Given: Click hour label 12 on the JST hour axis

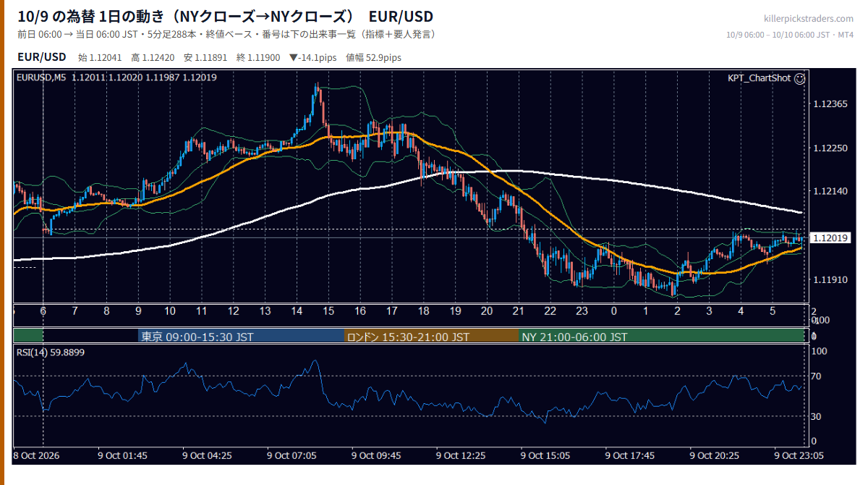Looking at the screenshot, I should (233, 311).
